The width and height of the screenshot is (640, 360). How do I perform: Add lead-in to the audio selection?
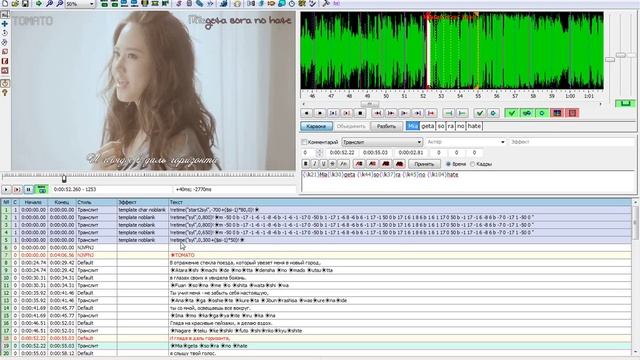click(x=449, y=113)
